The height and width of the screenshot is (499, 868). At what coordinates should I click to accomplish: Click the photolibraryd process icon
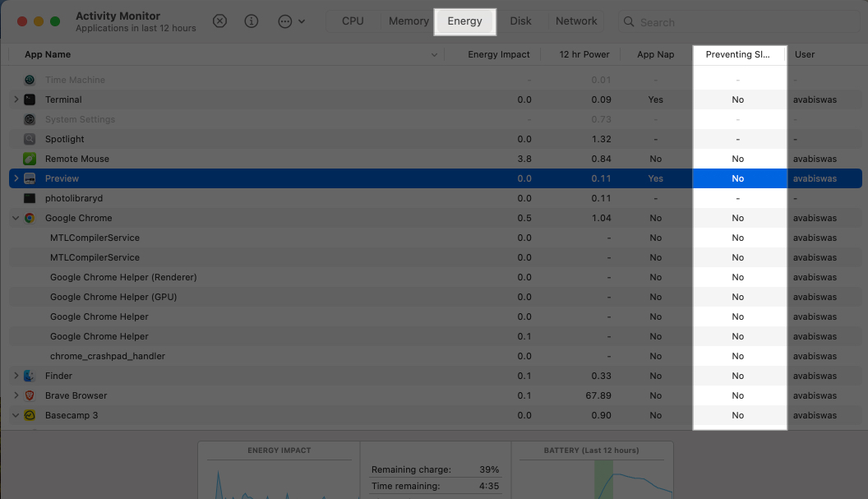[x=30, y=198]
